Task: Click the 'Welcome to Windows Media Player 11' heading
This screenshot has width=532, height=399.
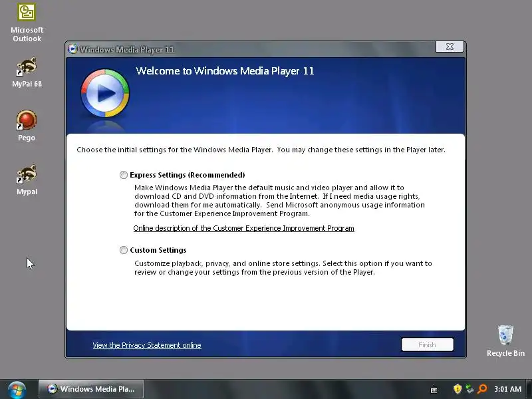Action: click(x=225, y=71)
